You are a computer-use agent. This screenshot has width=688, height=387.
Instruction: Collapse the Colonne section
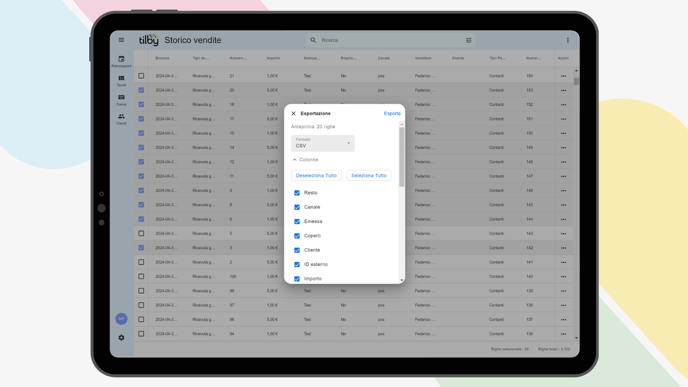(305, 160)
